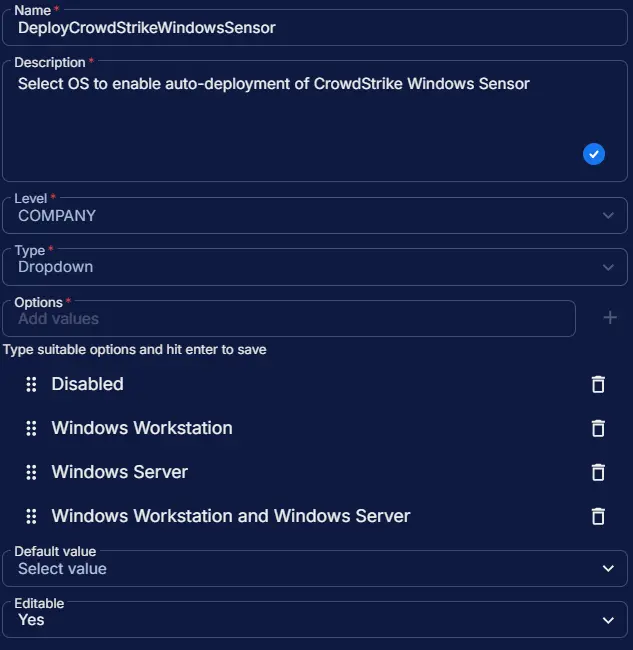Open the Default value selector

pos(314,569)
